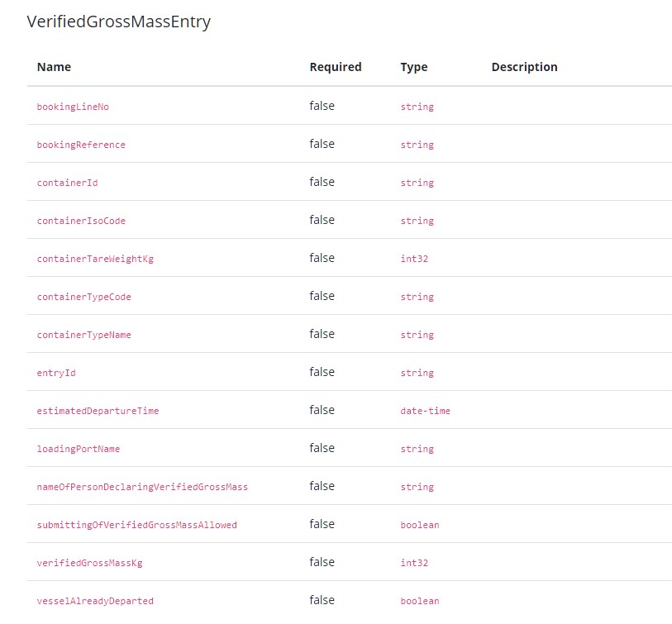
Task: Click the VerifiedGrossMassEntry heading
Action: coord(119,22)
